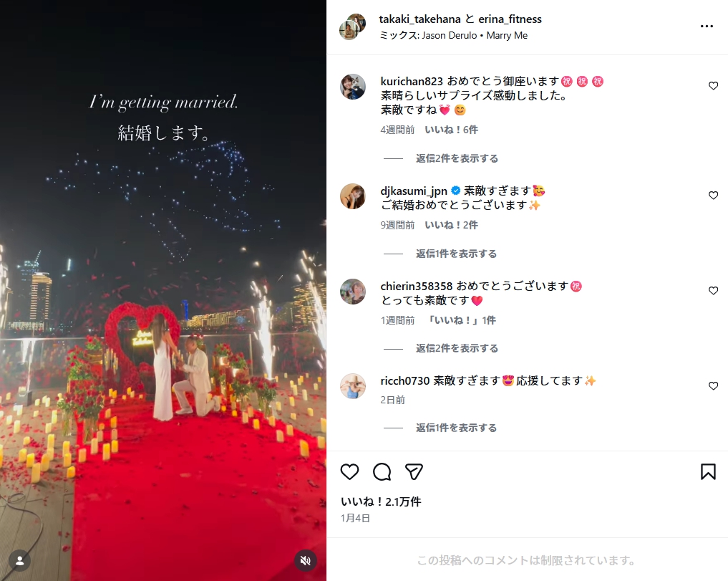
Task: Like kurichan823's comment
Action: point(713,85)
